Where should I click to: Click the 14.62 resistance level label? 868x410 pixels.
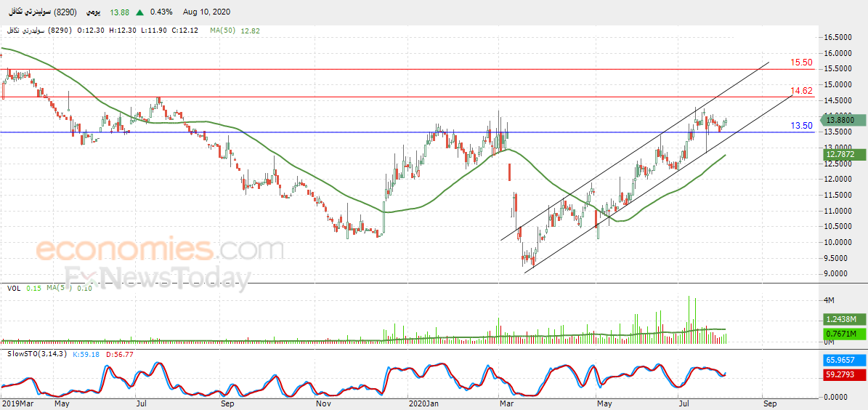coord(801,91)
